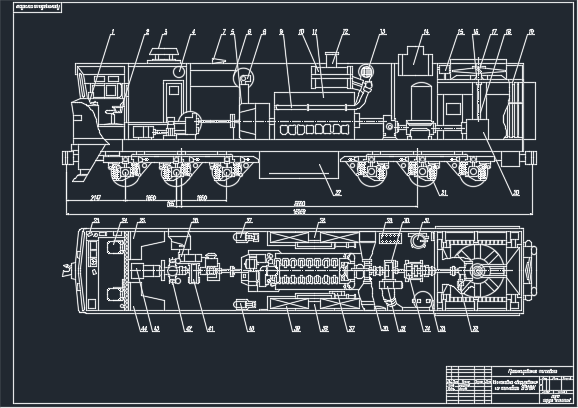The image size is (578, 408).
Task: Click the hatched grille labeled 29
Action: coord(390,238)
